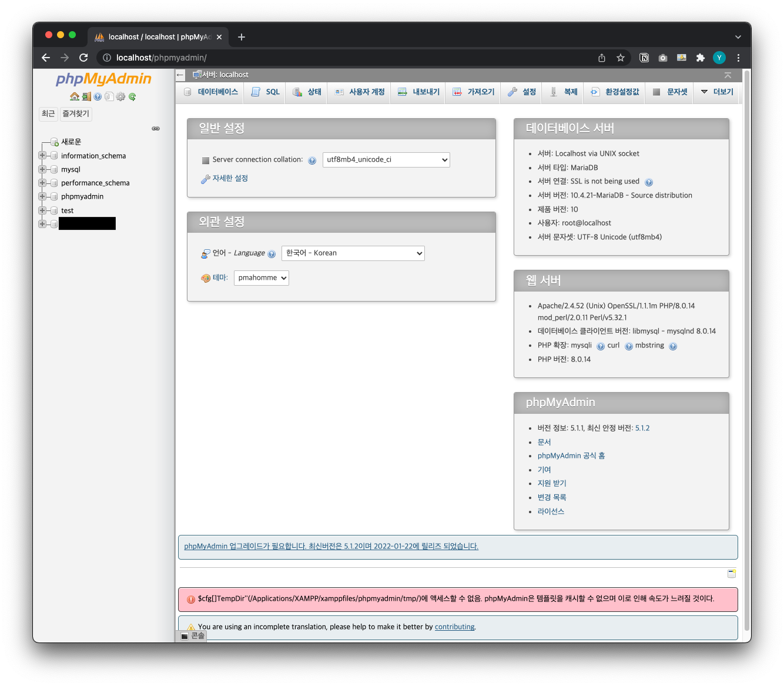Click help icon beside SSL is not being used
Viewport: 784px width, 686px height.
tap(649, 182)
